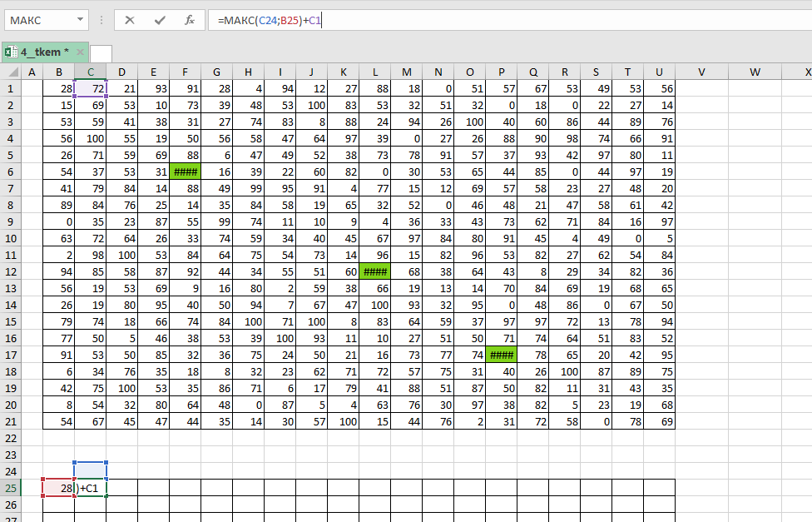The width and height of the screenshot is (812, 522).
Task: Cancel the formula entry with the X icon
Action: 129,20
